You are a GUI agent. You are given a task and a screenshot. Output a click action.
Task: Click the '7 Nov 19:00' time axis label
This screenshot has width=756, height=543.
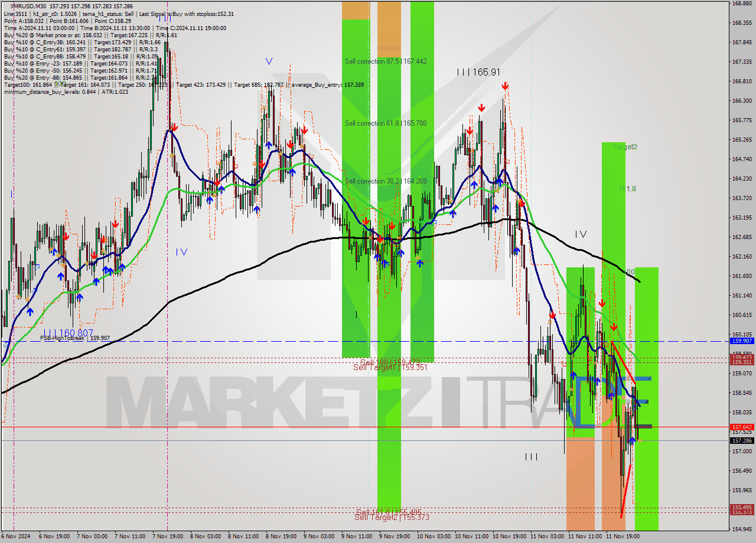click(168, 537)
